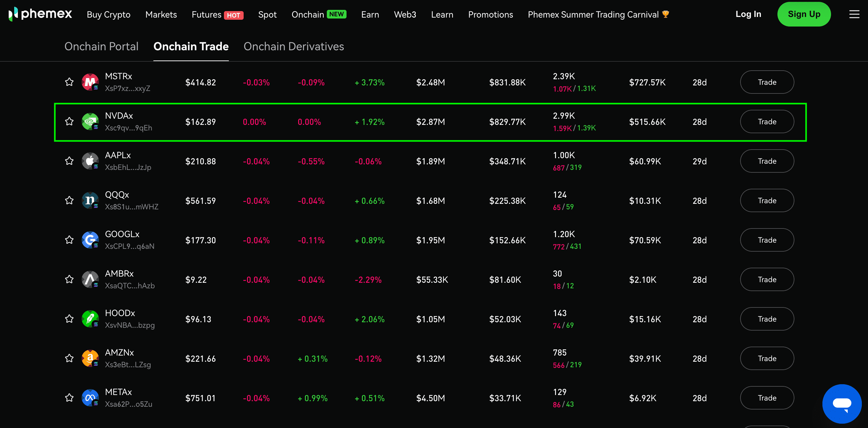Image resolution: width=868 pixels, height=428 pixels.
Task: Open the Futures menu
Action: (x=217, y=14)
